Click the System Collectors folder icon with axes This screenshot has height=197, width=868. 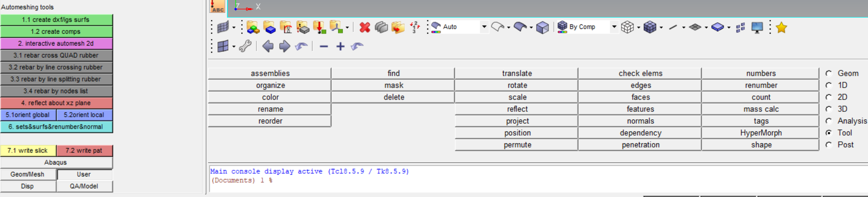[336, 27]
